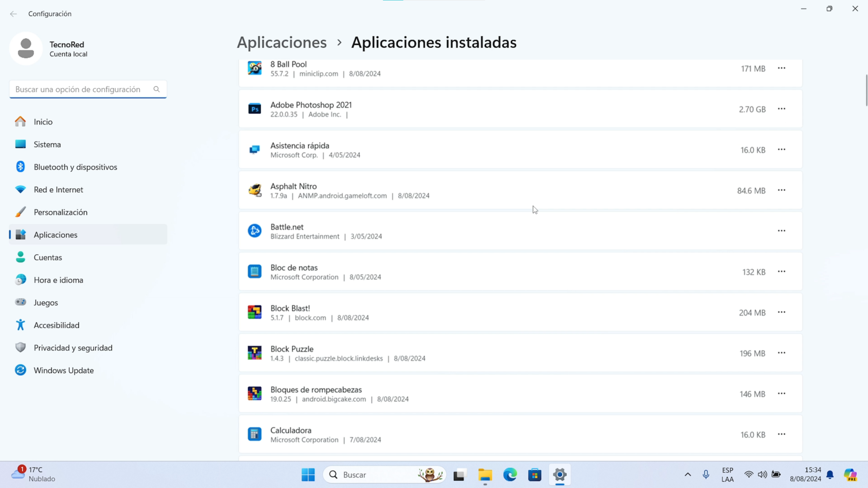Open Juegos settings section
Viewport: 868px width, 488px height.
[x=88, y=302]
